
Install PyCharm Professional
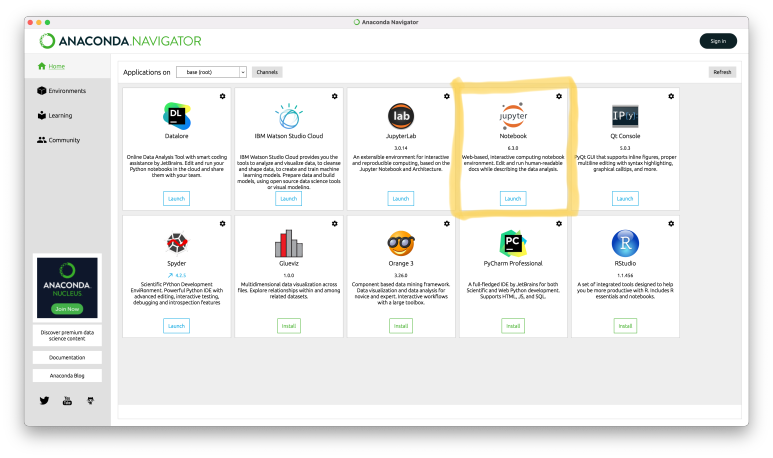513,326
